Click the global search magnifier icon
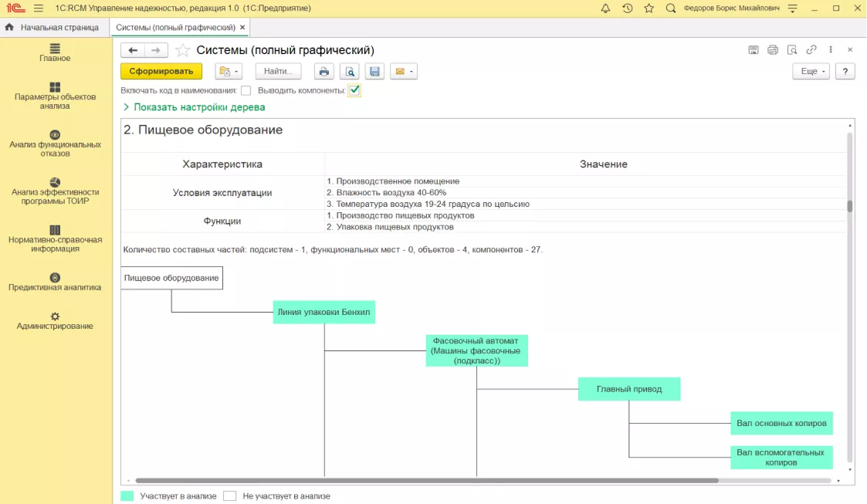 coord(671,8)
